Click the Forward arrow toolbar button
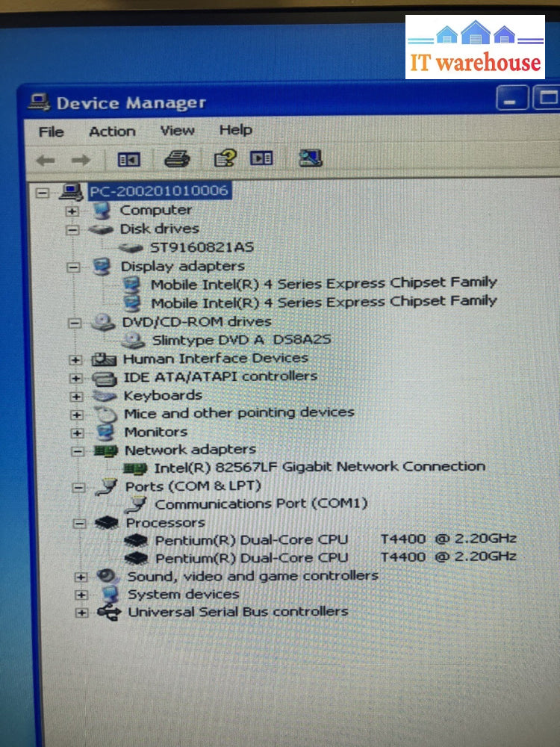Image resolution: width=560 pixels, height=747 pixels. click(x=81, y=160)
